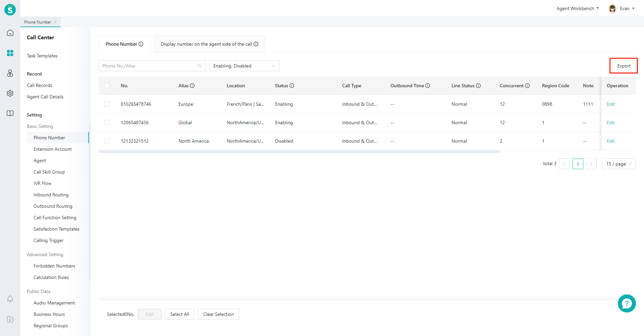Open Agent menu item
The image size is (644, 336).
pyautogui.click(x=40, y=160)
